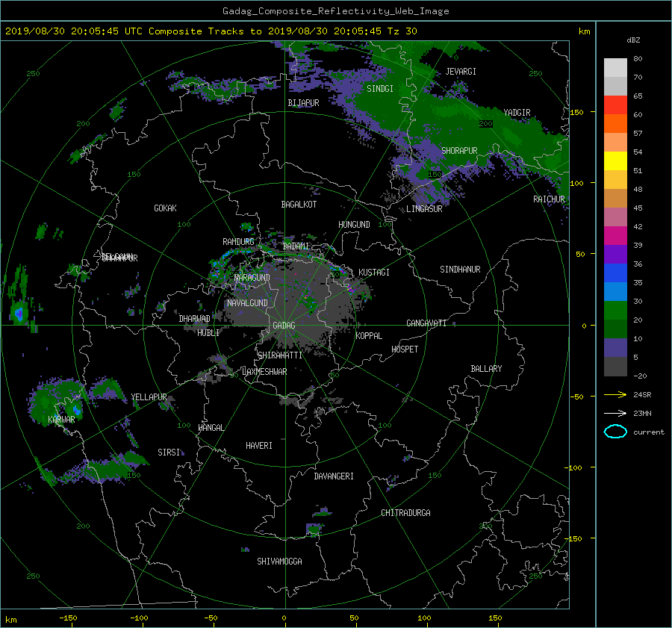Viewport: 672px width, 628px height.
Task: Select the dark gray swatch between 5 and -20 dBZ
Action: [x=615, y=367]
